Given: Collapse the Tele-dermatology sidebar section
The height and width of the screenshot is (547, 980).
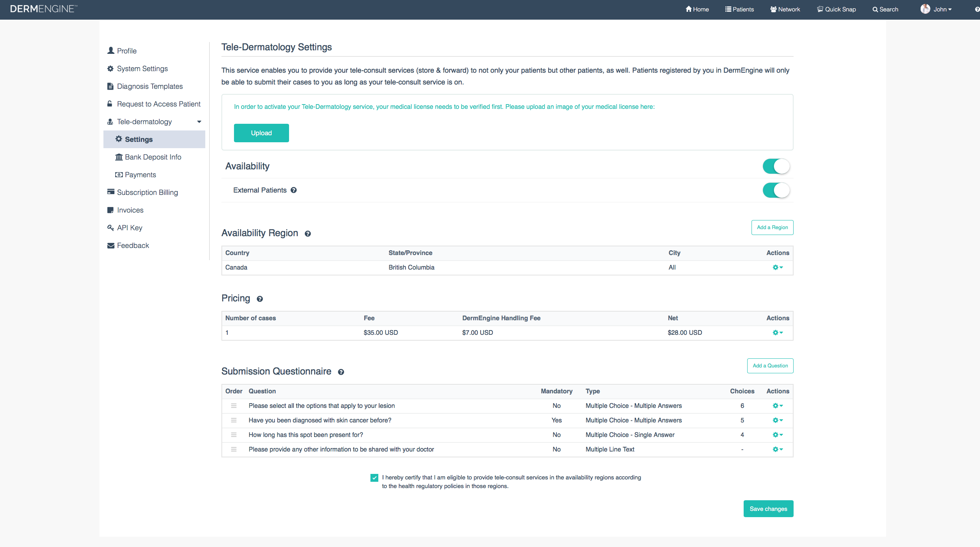Looking at the screenshot, I should 199,122.
